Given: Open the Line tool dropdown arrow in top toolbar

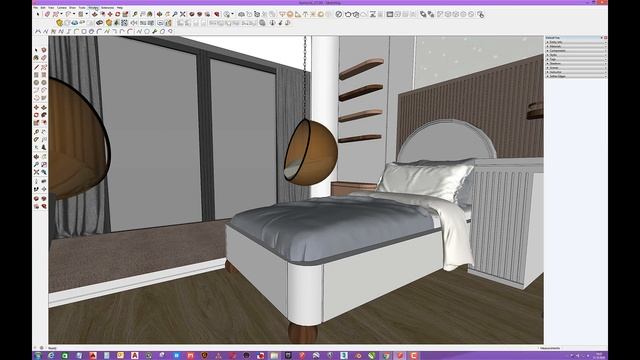Looking at the screenshot, I should [x=61, y=14].
